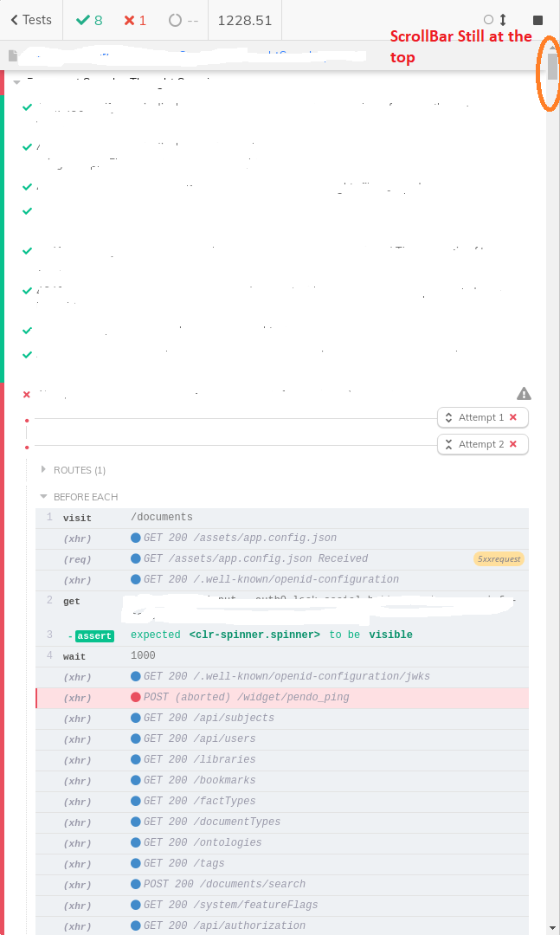Click the scrollbar down arrow
This screenshot has height=935, width=560.
[553, 928]
